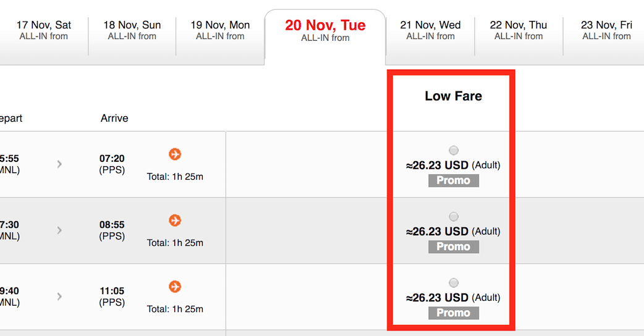Click airline icon for 07:20 arrival flight
This screenshot has height=336, width=644.
pyautogui.click(x=175, y=154)
